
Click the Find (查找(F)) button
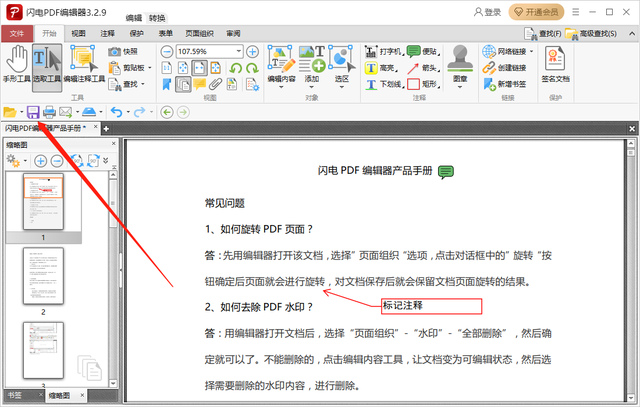pyautogui.click(x=542, y=34)
